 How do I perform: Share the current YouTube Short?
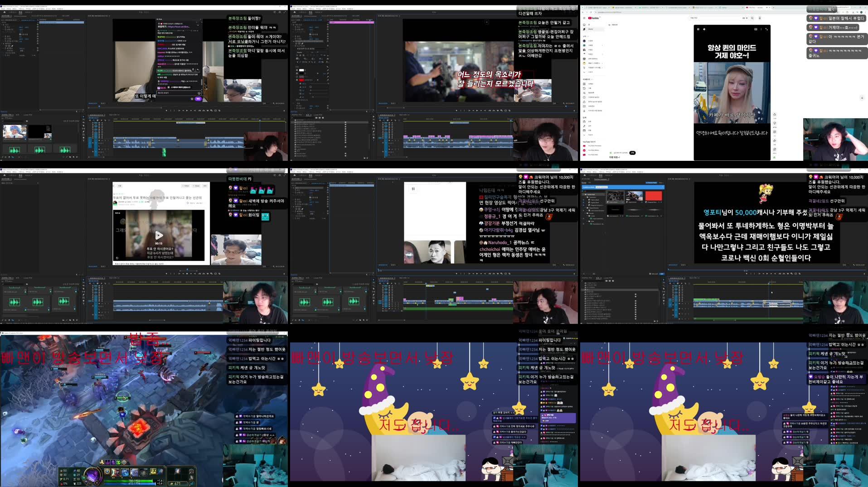point(775,140)
